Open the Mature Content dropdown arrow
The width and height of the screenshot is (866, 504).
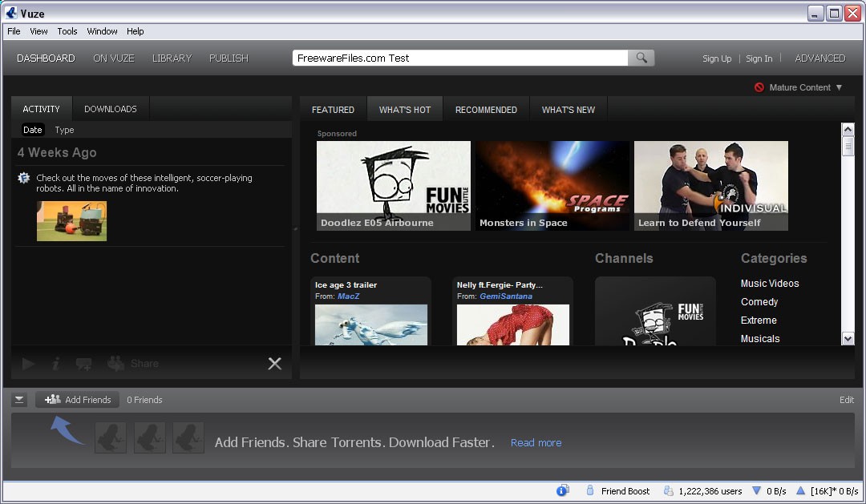click(839, 88)
